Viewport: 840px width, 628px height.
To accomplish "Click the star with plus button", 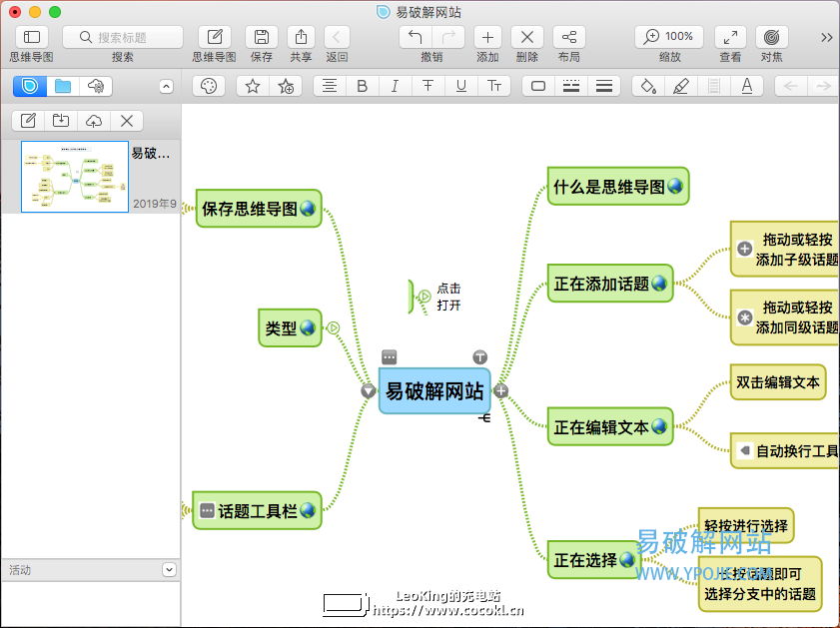I will tap(286, 86).
